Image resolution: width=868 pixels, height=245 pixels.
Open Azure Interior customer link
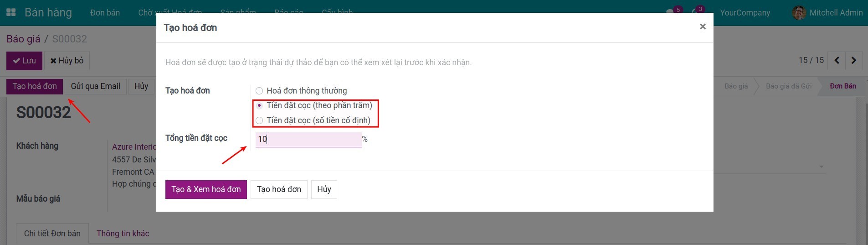click(x=134, y=147)
